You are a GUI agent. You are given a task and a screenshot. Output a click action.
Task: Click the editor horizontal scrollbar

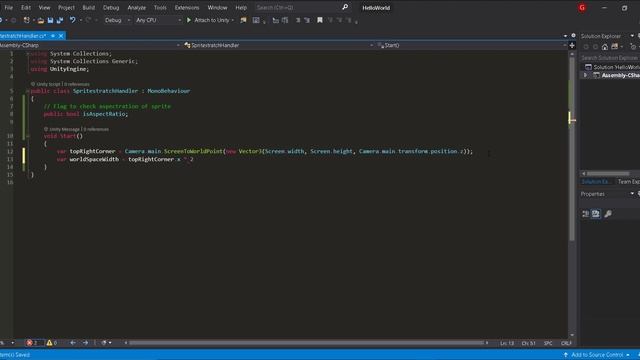pos(306,343)
